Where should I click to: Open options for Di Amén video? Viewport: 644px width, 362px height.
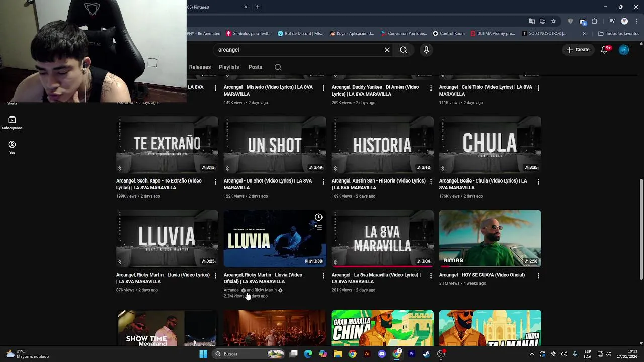pos(431,88)
